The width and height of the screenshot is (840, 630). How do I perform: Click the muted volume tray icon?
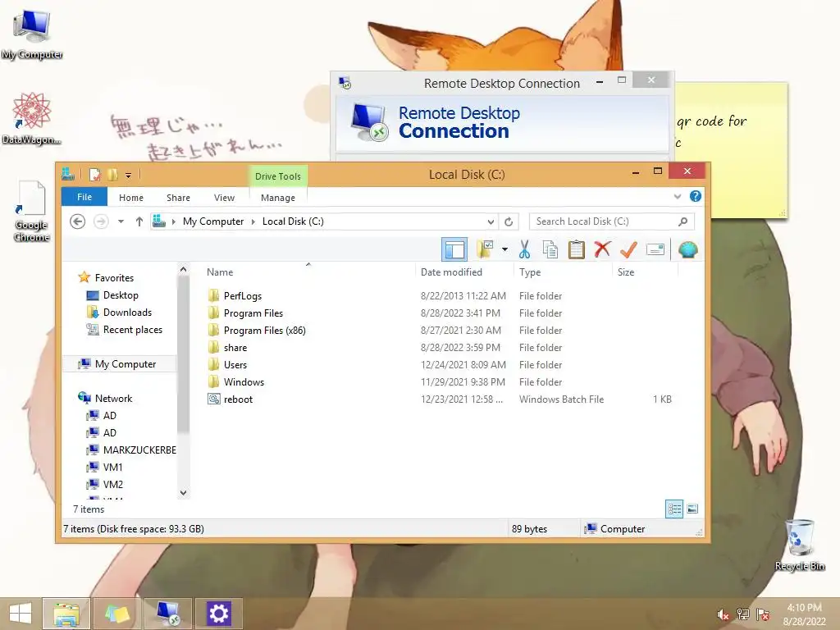click(724, 614)
